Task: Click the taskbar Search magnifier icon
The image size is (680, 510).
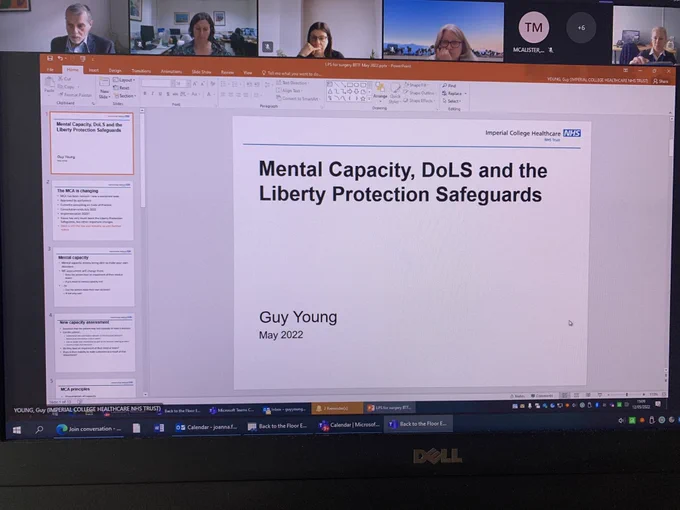Action: coord(39,429)
